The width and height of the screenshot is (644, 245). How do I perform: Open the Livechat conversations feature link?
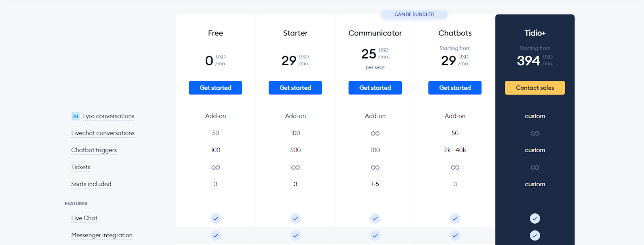click(103, 133)
